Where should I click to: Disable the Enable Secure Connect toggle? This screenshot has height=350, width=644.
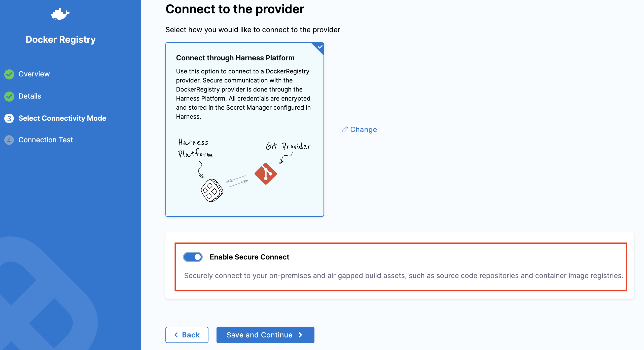(x=193, y=257)
